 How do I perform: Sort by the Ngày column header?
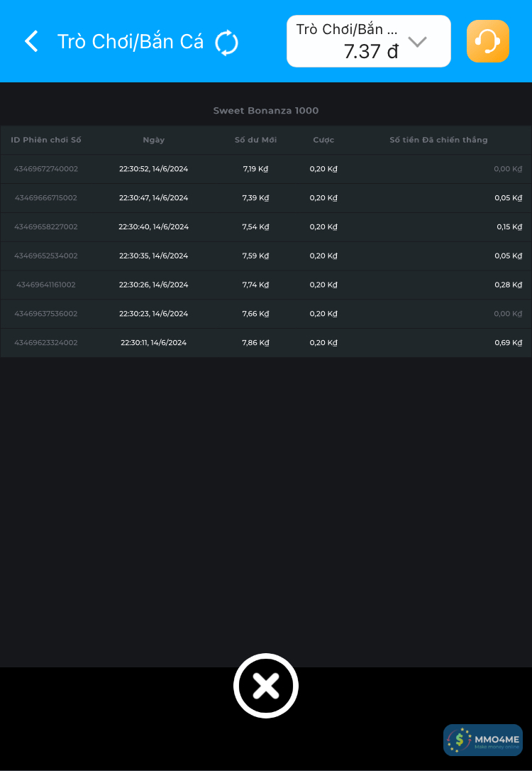(x=153, y=140)
